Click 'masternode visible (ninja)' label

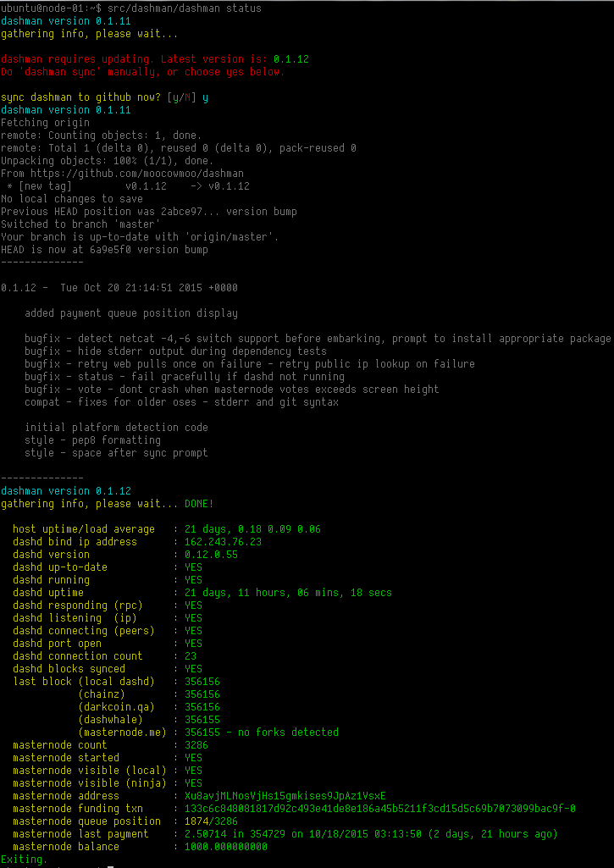coord(90,783)
